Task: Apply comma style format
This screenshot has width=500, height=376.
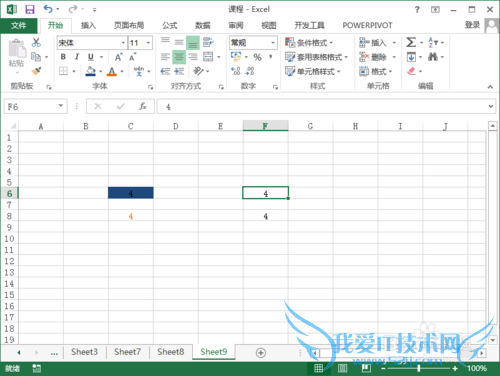Action: pos(271,57)
